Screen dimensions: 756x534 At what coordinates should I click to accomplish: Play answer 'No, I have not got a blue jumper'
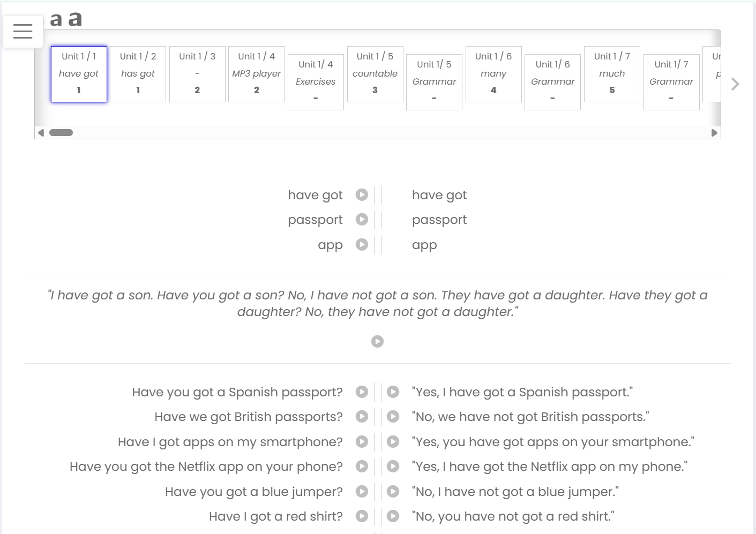click(x=393, y=492)
